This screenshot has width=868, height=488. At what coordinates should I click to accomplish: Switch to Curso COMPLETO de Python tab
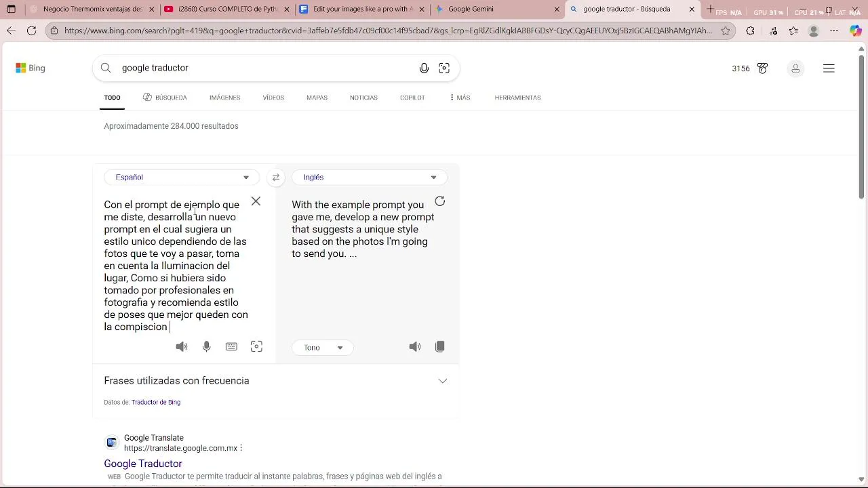pos(227,9)
